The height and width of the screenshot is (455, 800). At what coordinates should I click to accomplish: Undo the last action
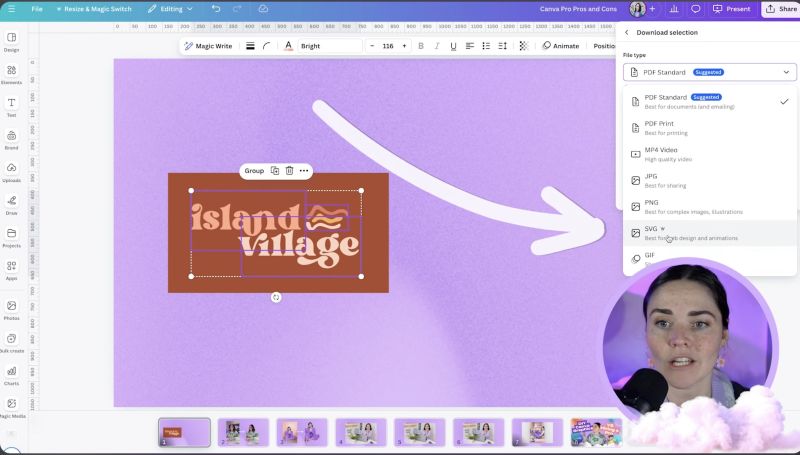216,9
